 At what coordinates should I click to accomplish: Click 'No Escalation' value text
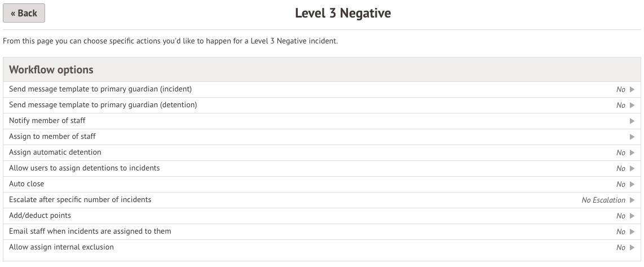tap(603, 200)
